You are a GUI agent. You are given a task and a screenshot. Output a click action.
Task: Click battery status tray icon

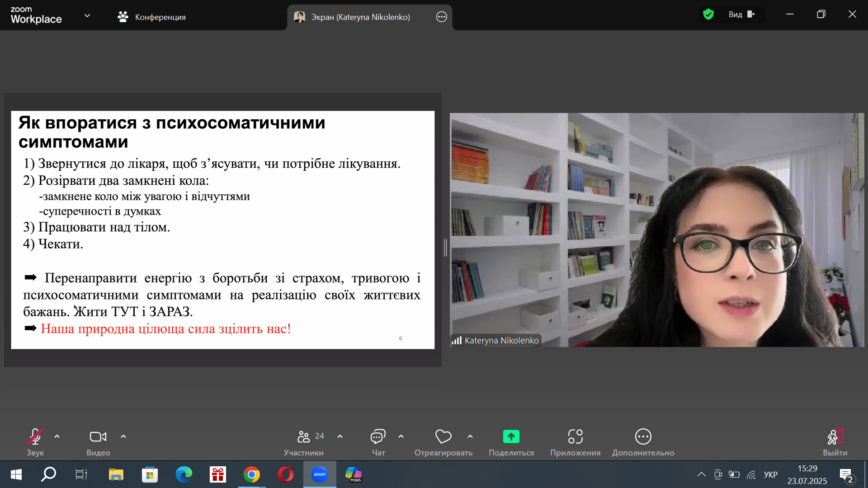(734, 474)
